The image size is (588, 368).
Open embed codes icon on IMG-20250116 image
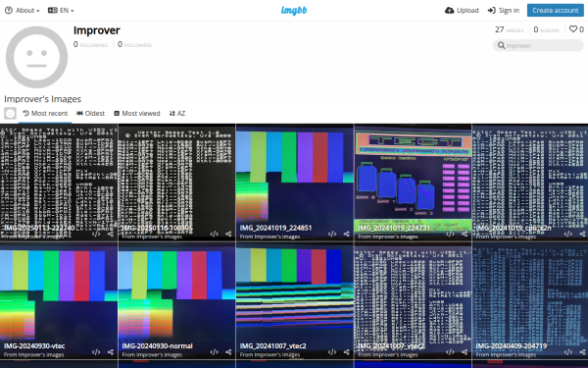pos(214,234)
